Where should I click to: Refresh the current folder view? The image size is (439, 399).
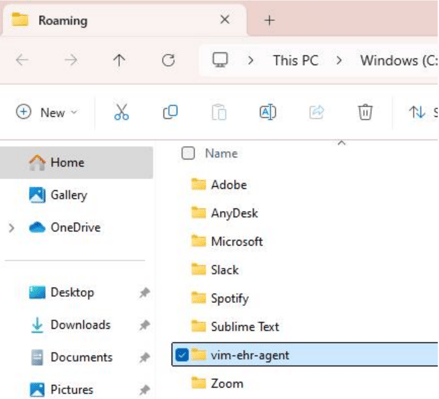point(168,60)
